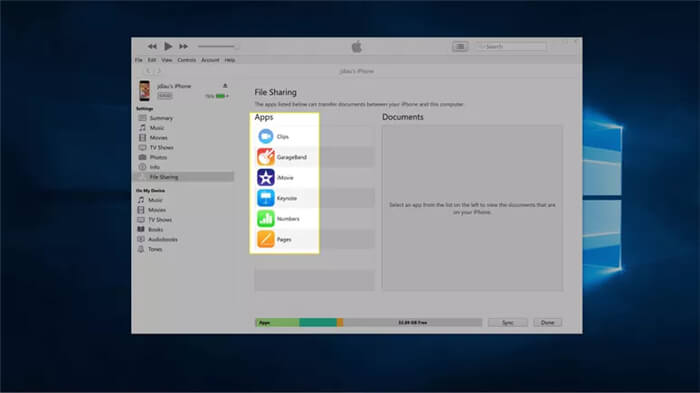This screenshot has height=393, width=700.
Task: Click the Done button
Action: point(547,322)
